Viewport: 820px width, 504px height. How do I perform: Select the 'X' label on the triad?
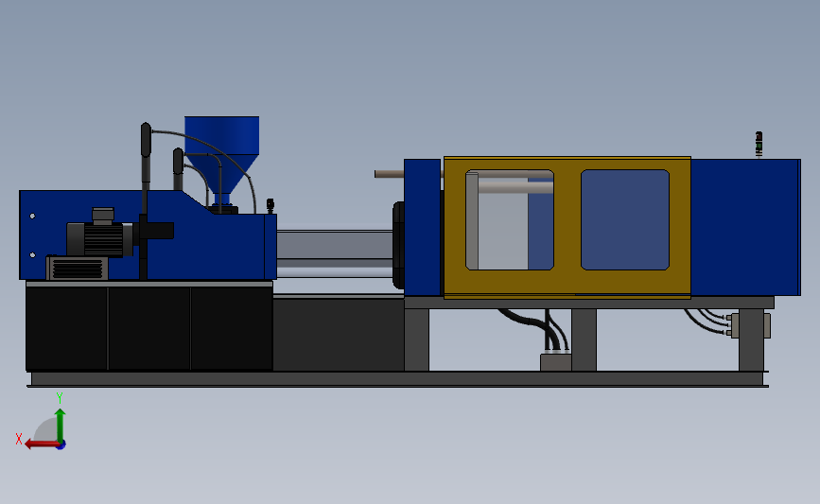(x=19, y=439)
